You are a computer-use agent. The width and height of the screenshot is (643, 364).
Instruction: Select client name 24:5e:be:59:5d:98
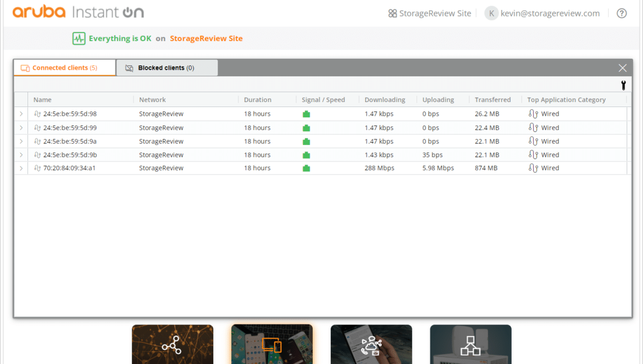[70, 114]
